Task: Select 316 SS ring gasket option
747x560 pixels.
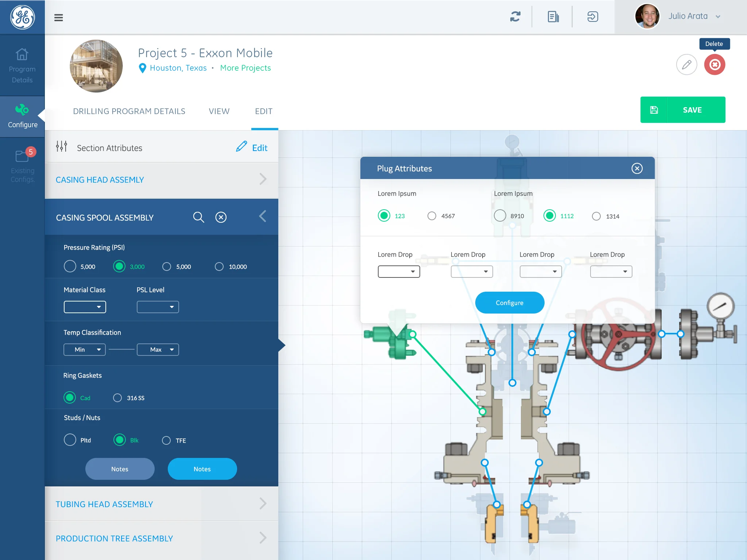Action: pos(117,398)
